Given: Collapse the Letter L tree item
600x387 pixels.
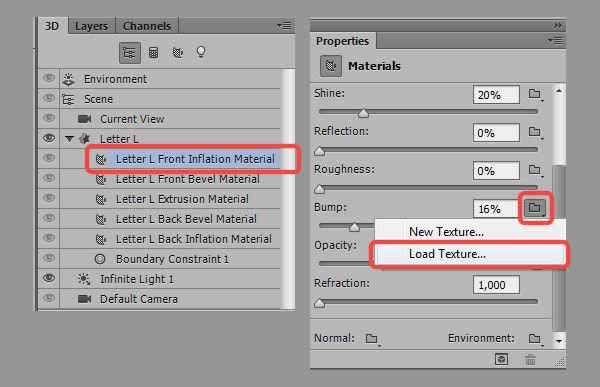Looking at the screenshot, I should (x=69, y=139).
